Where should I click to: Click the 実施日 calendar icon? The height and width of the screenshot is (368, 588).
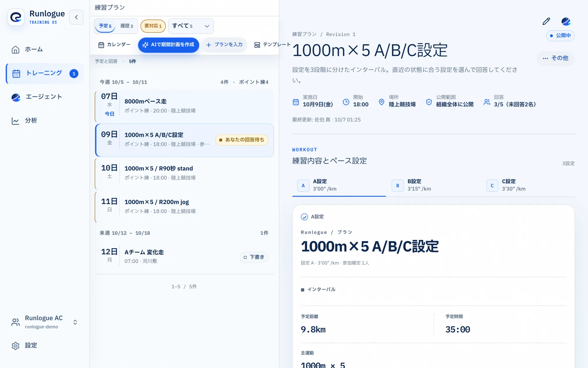296,102
